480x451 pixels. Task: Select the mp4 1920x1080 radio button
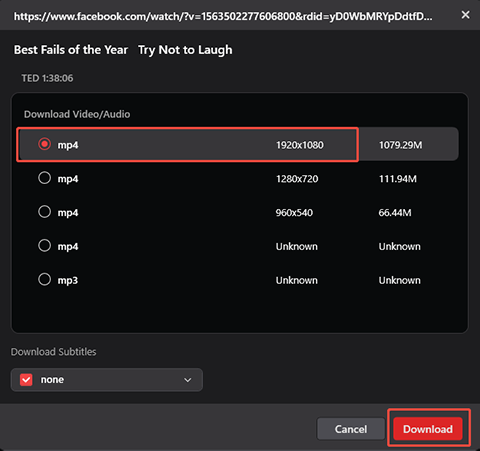click(44, 144)
